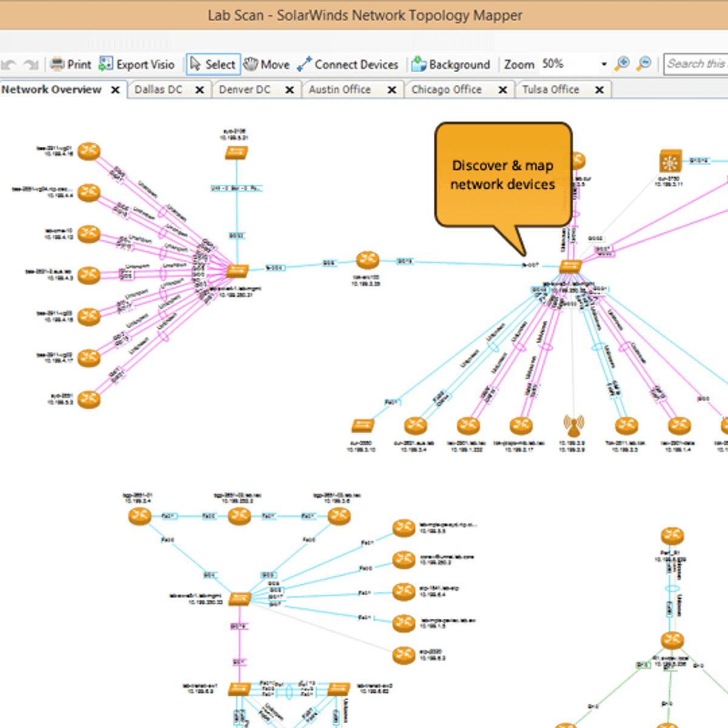Click the Denver DC map tab
728x728 pixels.
[x=245, y=89]
